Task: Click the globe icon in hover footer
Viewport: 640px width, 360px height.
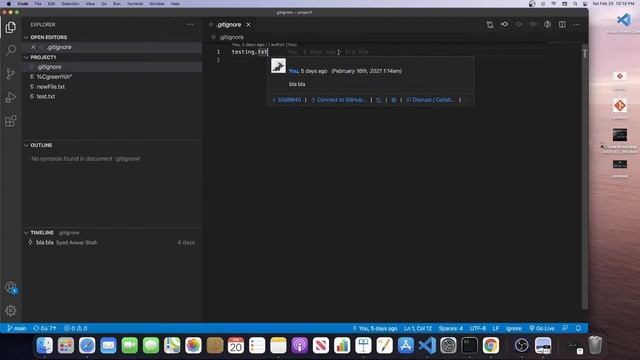Action: point(393,100)
